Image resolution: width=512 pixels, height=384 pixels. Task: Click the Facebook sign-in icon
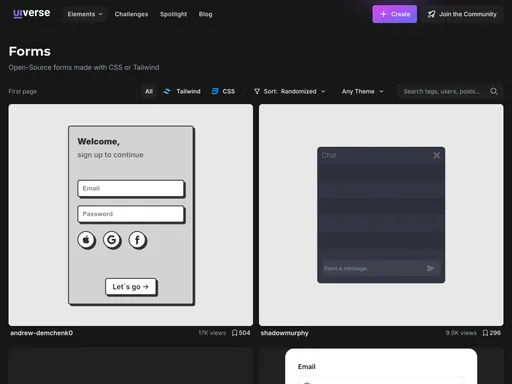tap(137, 240)
